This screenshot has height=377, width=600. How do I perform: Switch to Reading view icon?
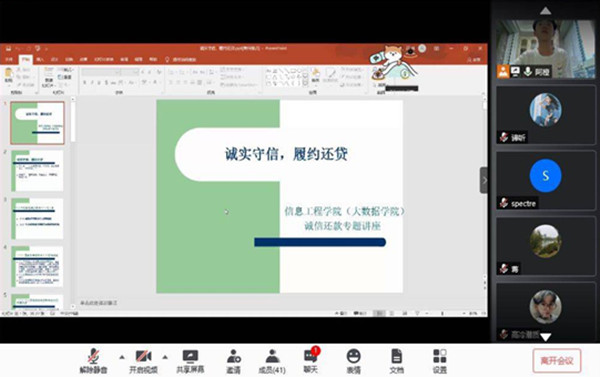(x=404, y=313)
